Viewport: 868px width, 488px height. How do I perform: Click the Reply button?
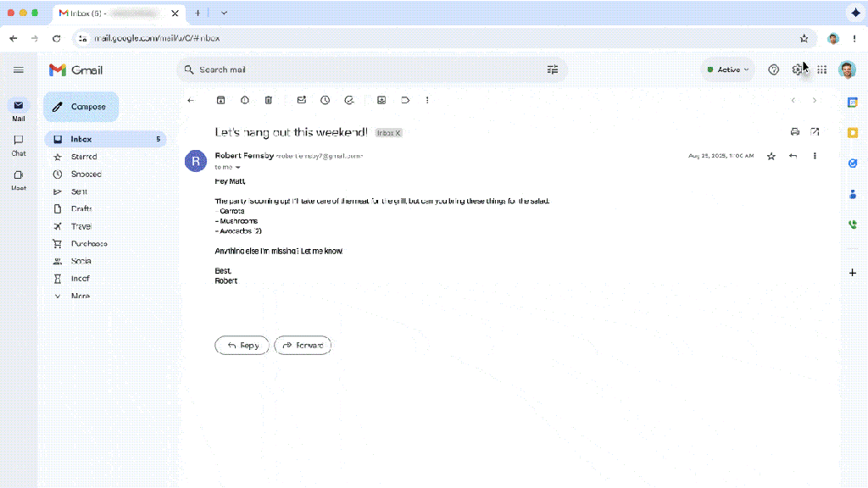pos(242,345)
